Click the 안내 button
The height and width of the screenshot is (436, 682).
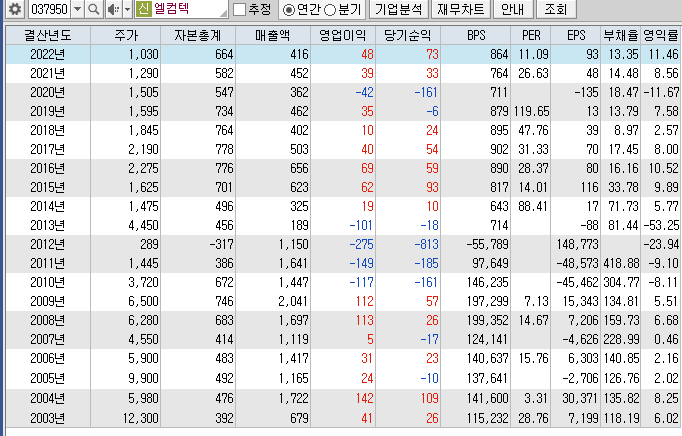point(512,9)
